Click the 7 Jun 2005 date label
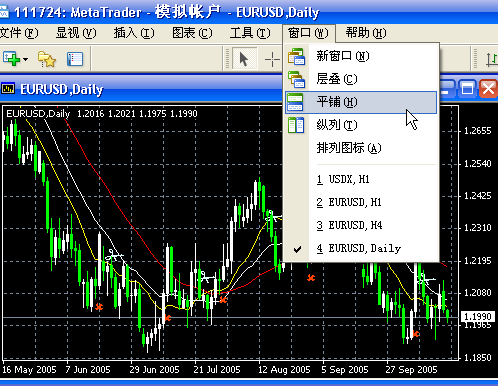 88,370
